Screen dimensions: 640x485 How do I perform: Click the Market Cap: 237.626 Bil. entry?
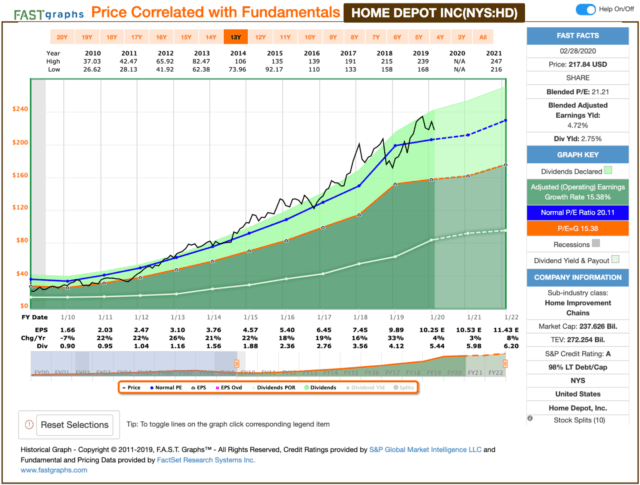(x=578, y=326)
